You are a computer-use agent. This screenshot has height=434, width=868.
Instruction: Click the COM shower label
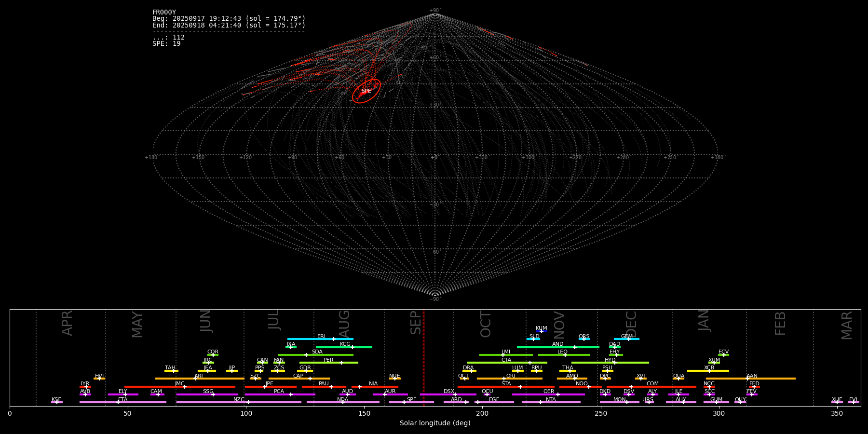[x=652, y=384]
